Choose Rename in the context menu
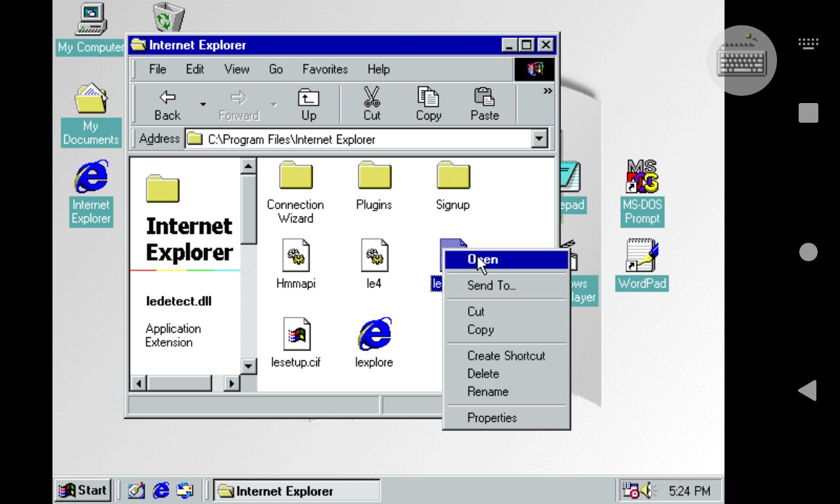 507,391
